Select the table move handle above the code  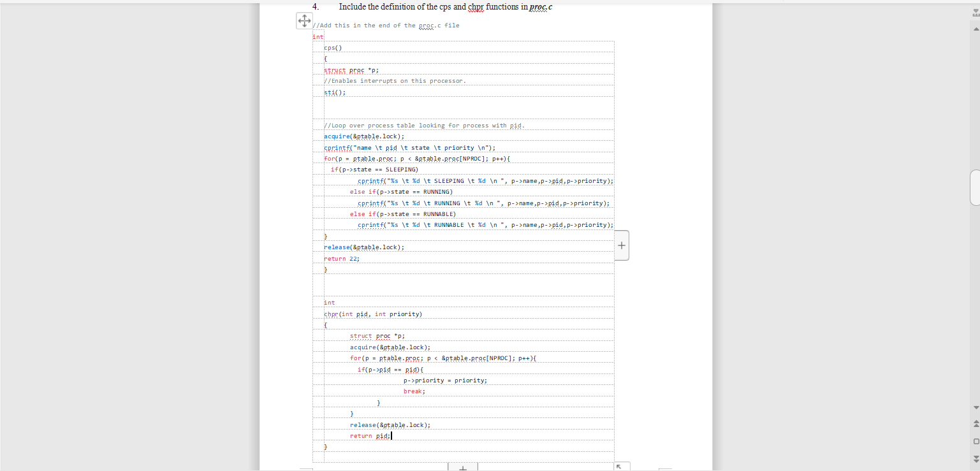tap(304, 20)
